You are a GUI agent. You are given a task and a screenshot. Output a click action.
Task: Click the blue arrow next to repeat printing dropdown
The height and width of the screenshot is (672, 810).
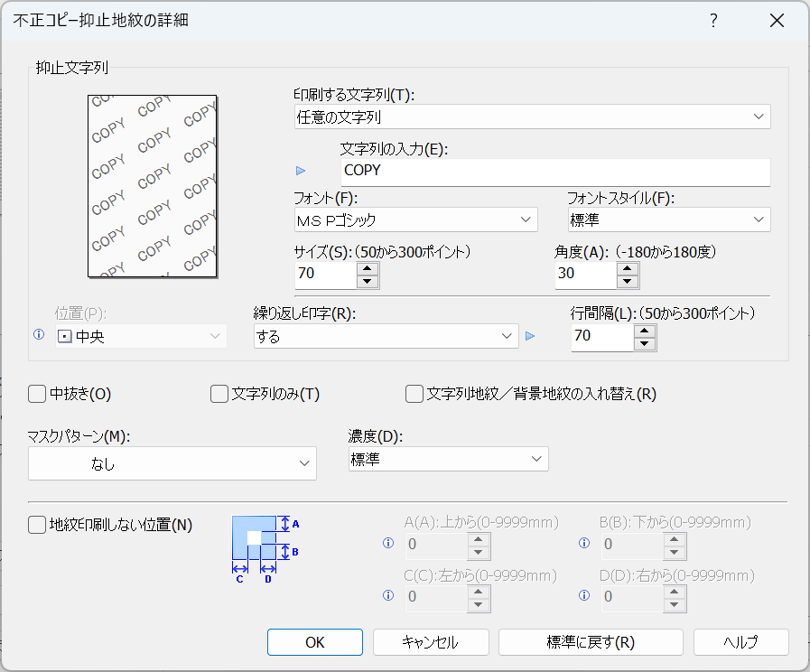[530, 337]
